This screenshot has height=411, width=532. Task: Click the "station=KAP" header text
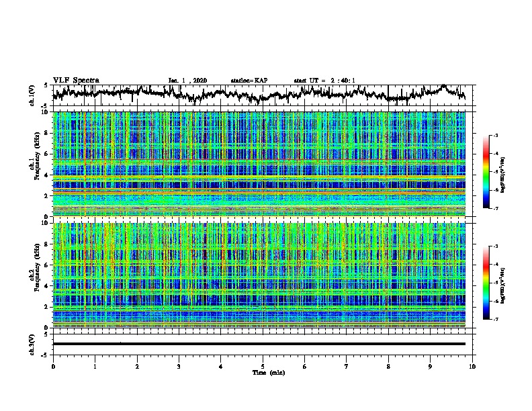(249, 81)
